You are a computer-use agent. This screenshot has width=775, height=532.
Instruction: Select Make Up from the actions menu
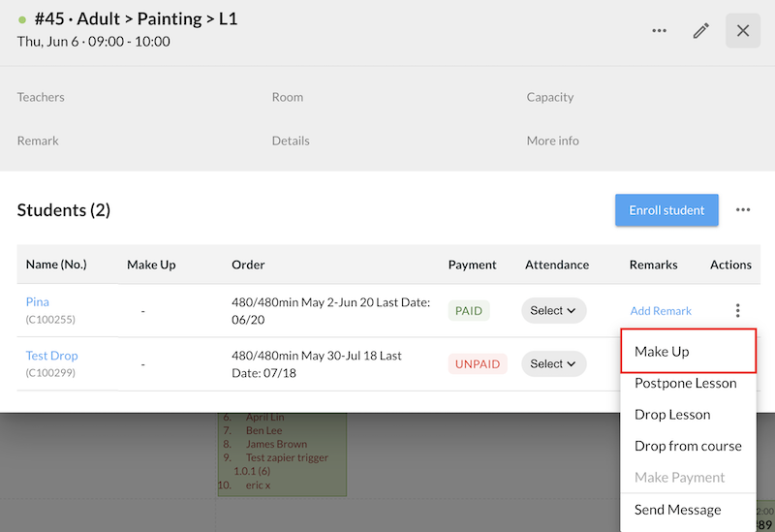click(662, 351)
